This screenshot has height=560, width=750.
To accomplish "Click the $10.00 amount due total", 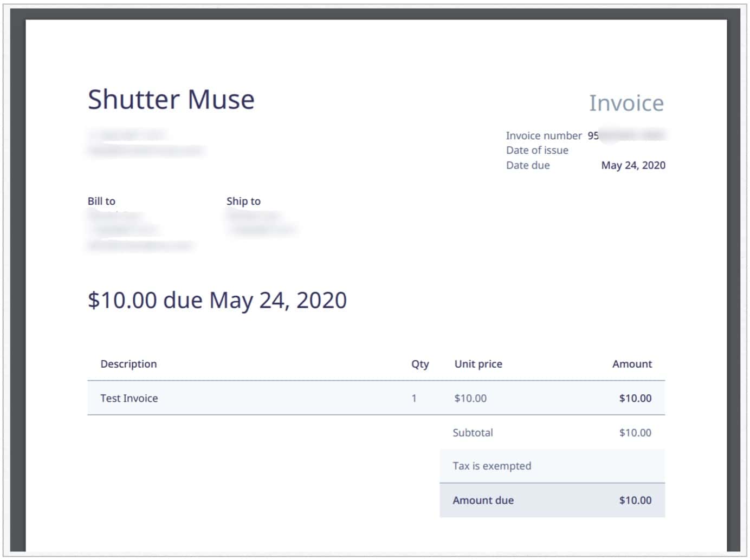I will pyautogui.click(x=635, y=500).
